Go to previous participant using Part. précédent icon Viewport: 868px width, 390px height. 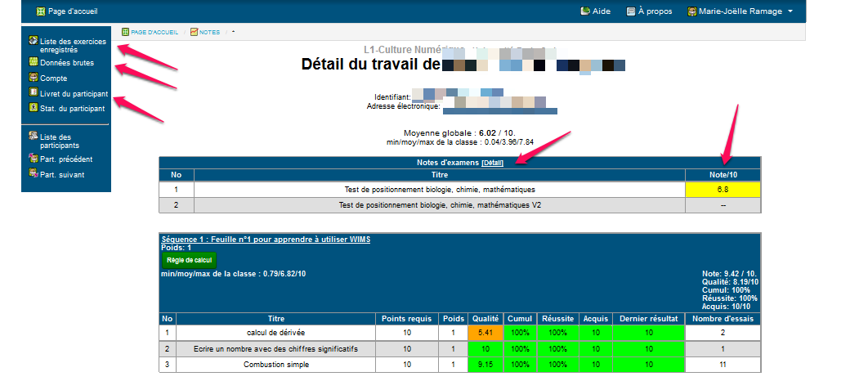tap(34, 159)
